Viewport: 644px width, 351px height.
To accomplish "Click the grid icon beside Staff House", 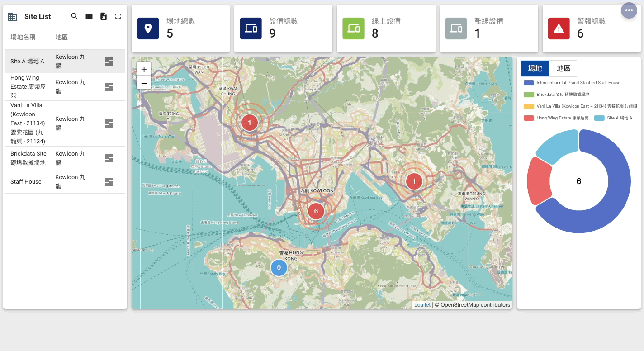I will pyautogui.click(x=109, y=181).
